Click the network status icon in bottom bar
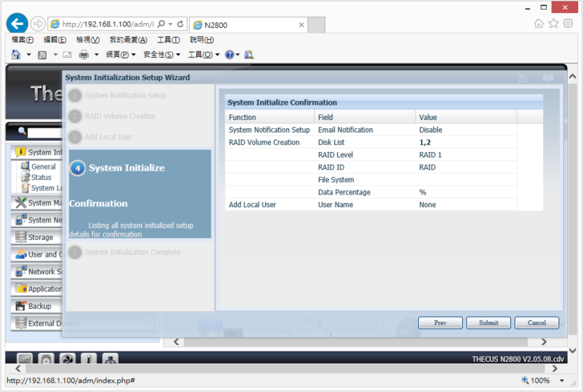The width and height of the screenshot is (583, 392). [x=110, y=360]
